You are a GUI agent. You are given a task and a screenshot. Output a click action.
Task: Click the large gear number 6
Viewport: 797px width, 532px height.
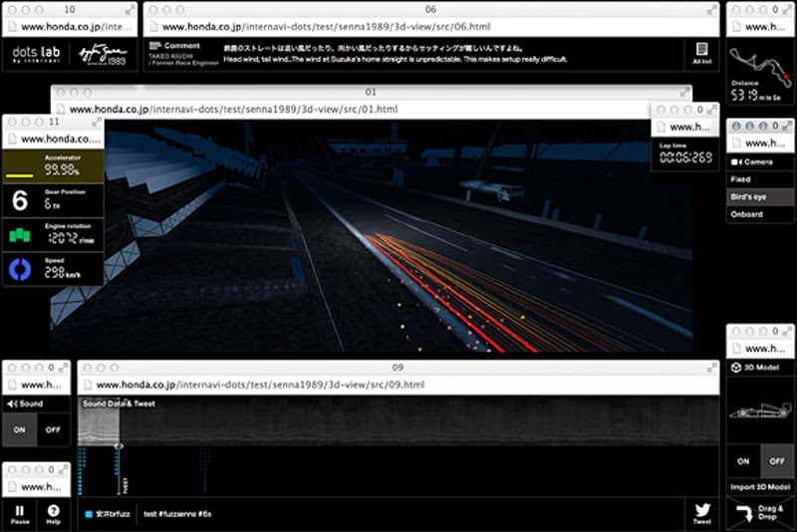20,200
